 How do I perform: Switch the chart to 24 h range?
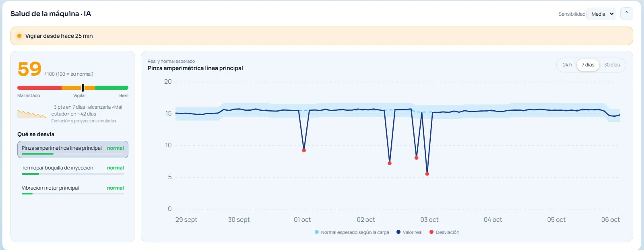click(567, 65)
